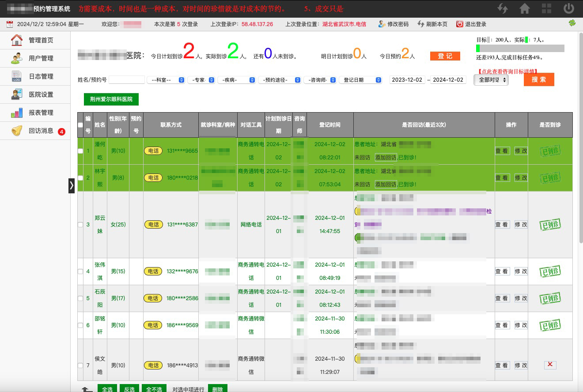Open the 科室 dropdown filter
The width and height of the screenshot is (583, 392).
166,80
